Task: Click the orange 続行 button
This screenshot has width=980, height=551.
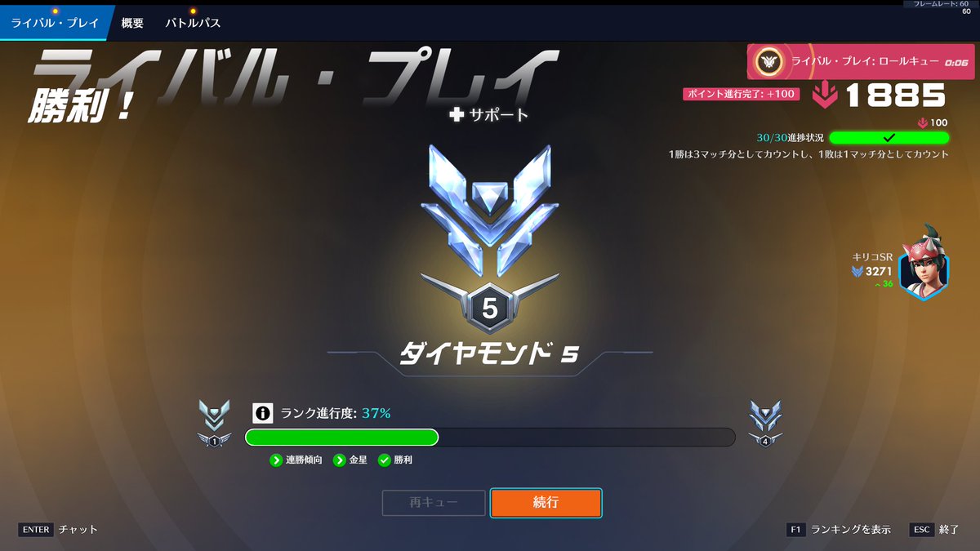Action: pyautogui.click(x=546, y=503)
